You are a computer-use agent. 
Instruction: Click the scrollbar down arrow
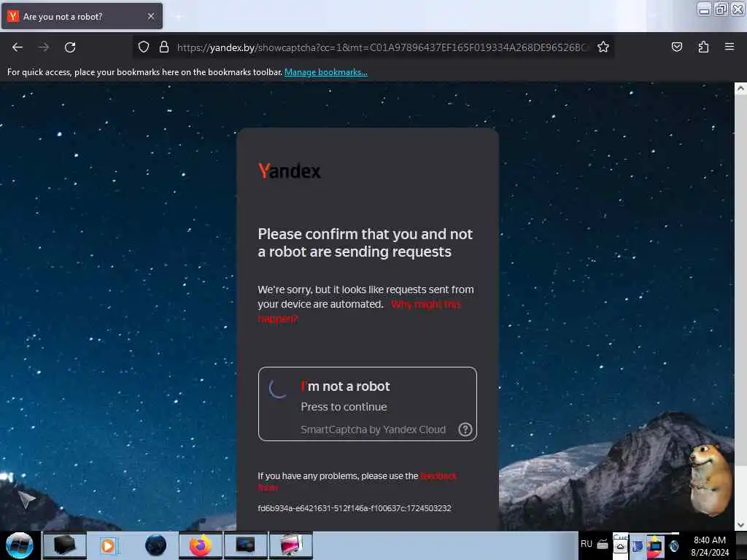click(x=740, y=525)
